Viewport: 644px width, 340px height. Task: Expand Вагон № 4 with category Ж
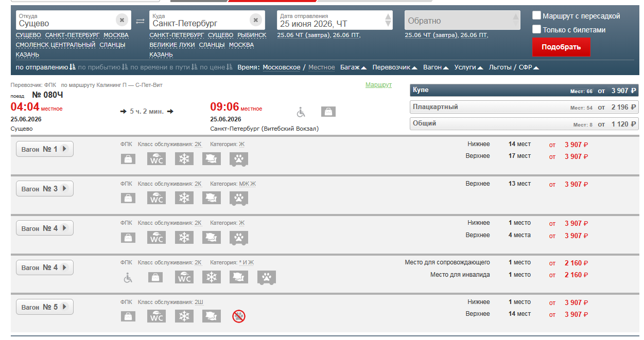click(45, 228)
